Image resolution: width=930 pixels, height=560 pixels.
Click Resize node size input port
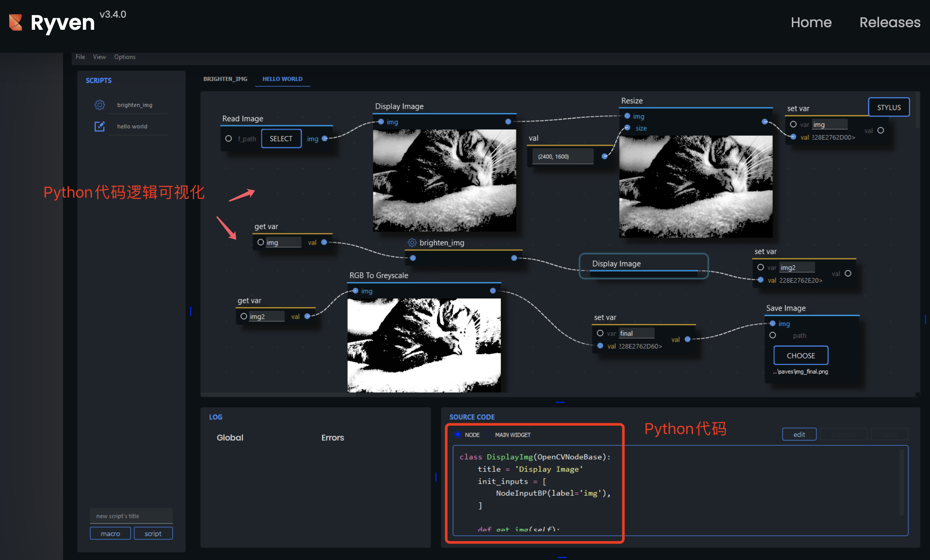(627, 128)
